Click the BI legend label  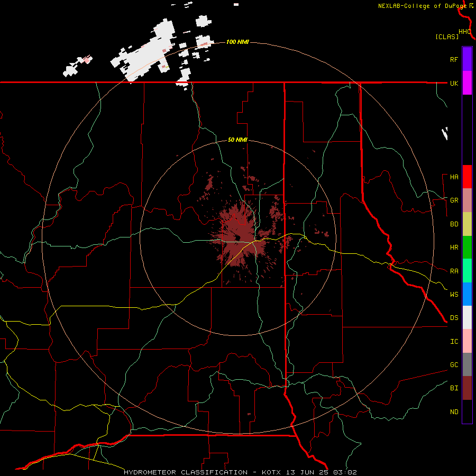(454, 388)
